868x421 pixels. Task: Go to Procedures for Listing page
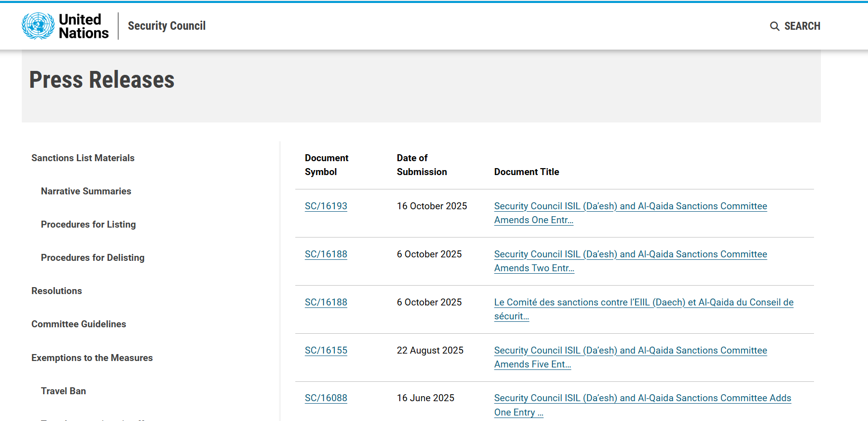[88, 224]
